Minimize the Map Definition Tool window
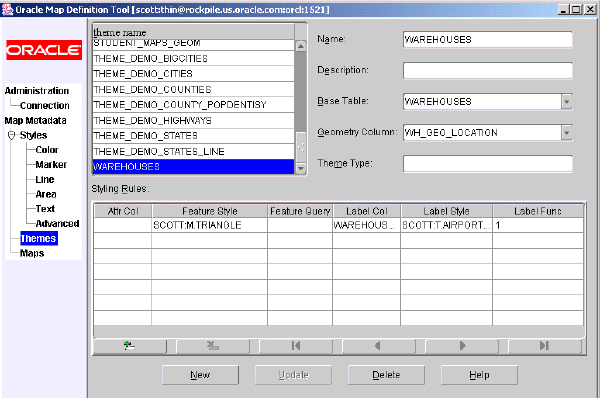 [563, 9]
